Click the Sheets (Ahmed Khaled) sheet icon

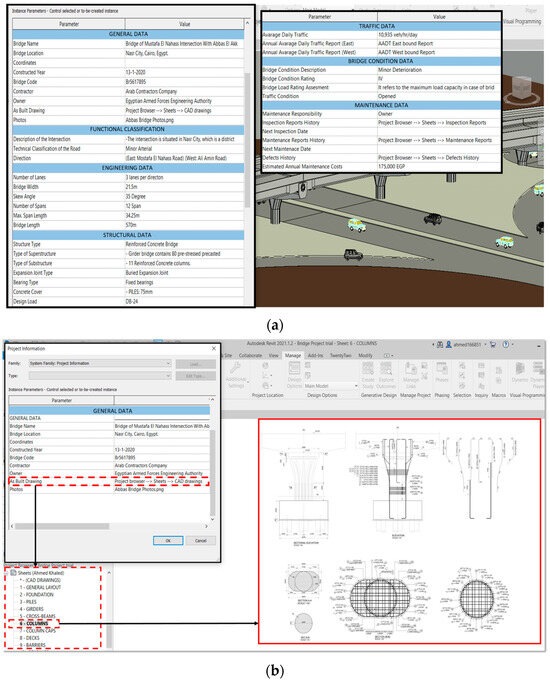click(x=13, y=572)
